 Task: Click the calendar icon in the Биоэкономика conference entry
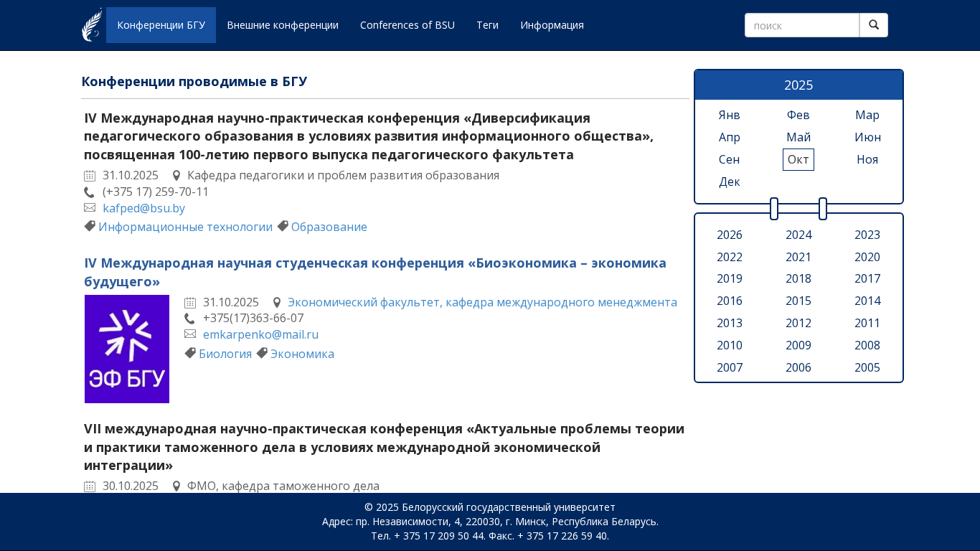coord(190,302)
